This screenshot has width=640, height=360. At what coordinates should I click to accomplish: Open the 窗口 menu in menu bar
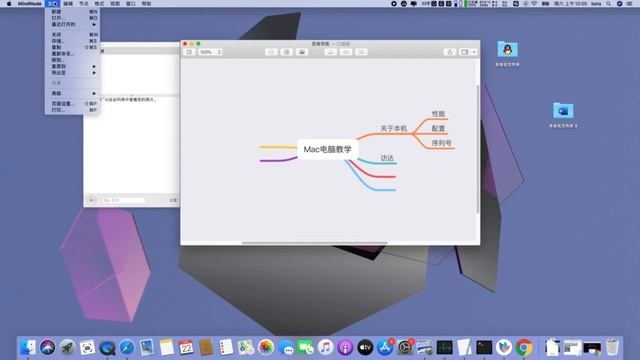(131, 4)
